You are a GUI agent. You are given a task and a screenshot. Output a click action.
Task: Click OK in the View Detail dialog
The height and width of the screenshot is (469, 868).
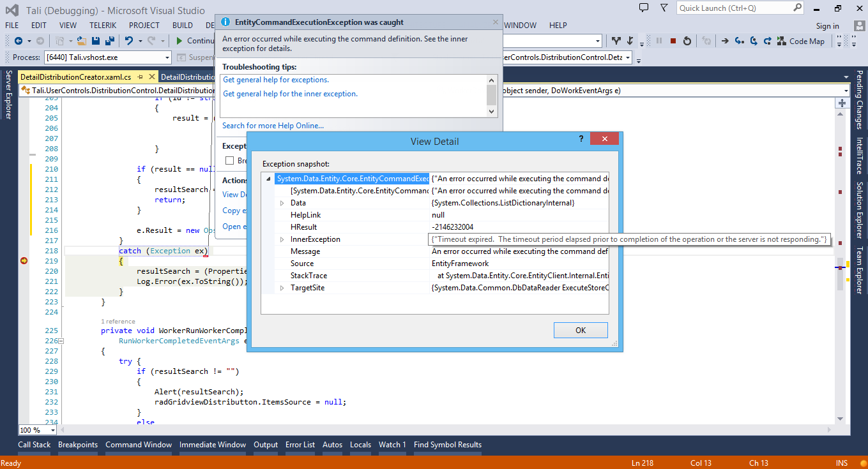point(581,330)
